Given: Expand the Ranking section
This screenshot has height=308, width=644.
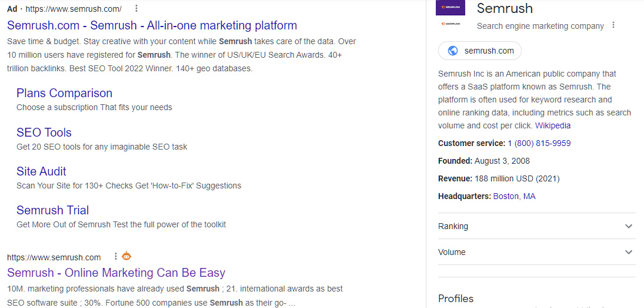Looking at the screenshot, I should pos(537,226).
